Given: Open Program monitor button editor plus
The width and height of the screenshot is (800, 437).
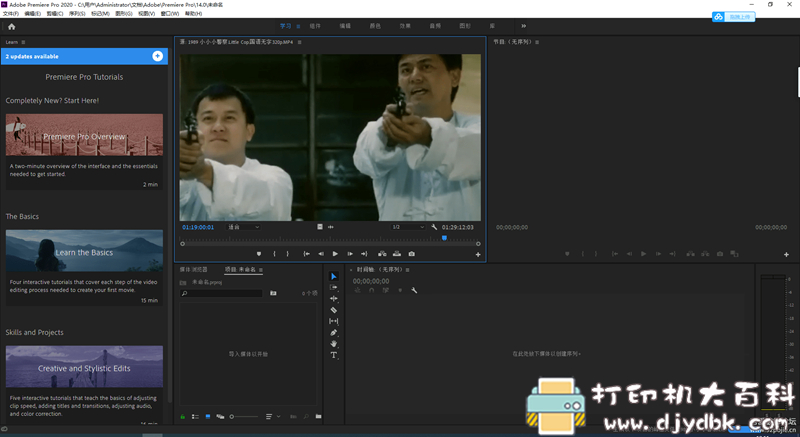Looking at the screenshot, I should pyautogui.click(x=786, y=254).
